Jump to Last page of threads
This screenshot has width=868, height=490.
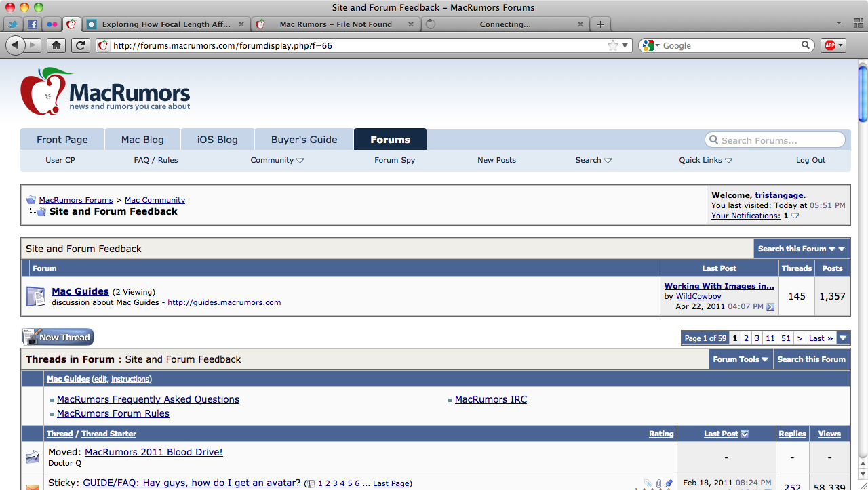click(821, 338)
